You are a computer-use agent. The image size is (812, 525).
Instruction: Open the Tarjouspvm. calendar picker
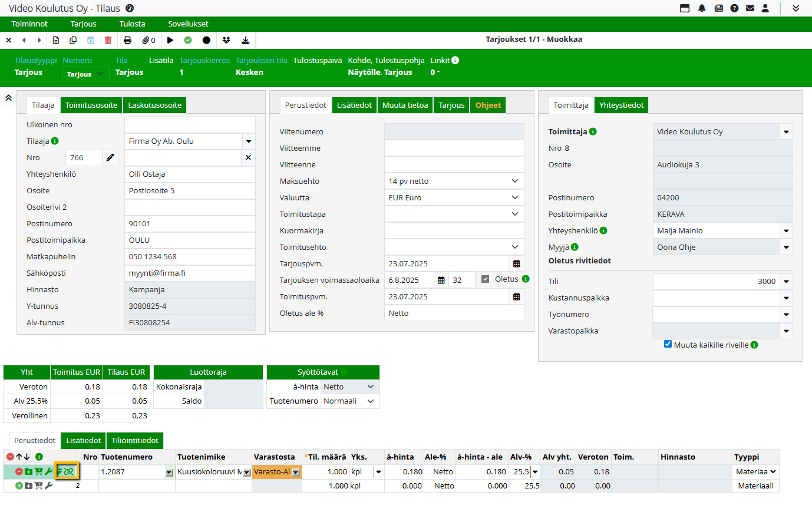point(516,264)
